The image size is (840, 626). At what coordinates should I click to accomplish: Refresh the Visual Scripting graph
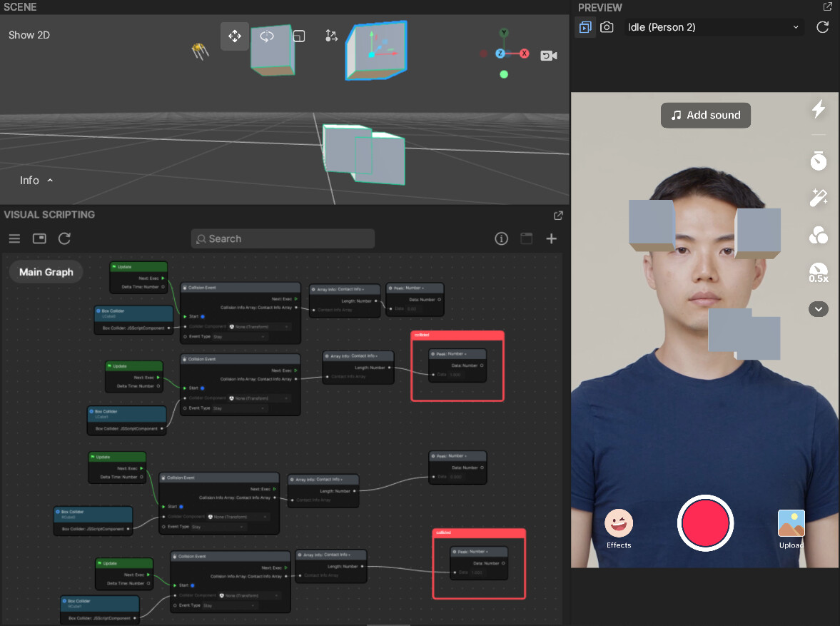[64, 238]
